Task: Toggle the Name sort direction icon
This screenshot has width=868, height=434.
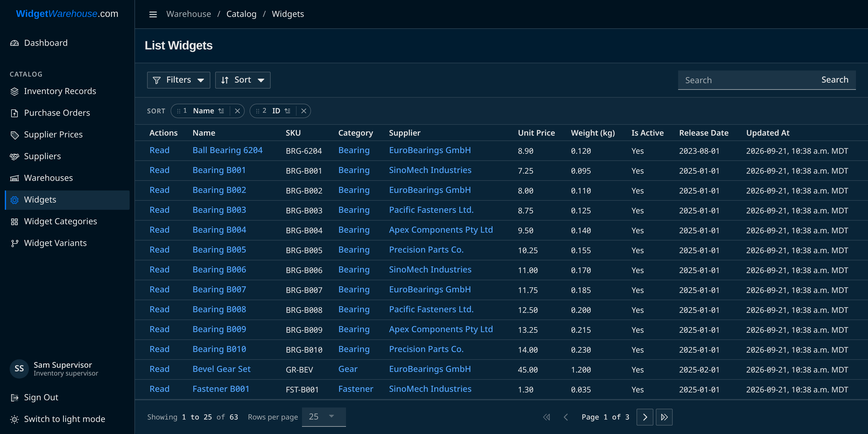Action: click(221, 111)
